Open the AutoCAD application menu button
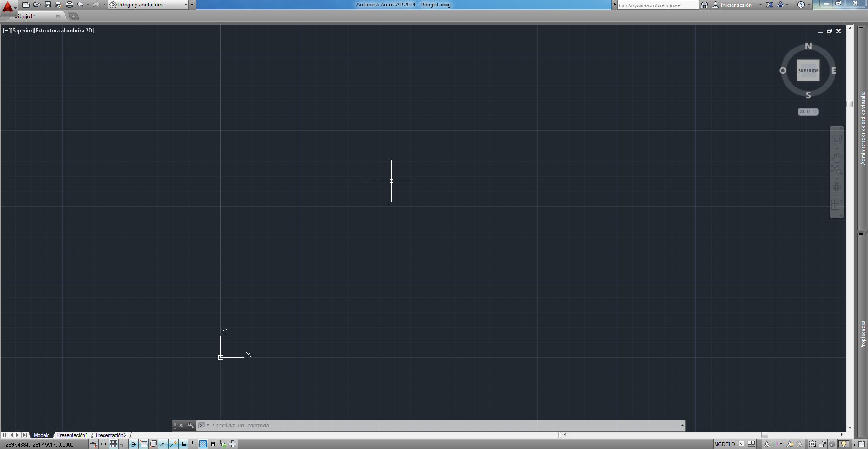Screen dimensions: 868x449 [8, 8]
